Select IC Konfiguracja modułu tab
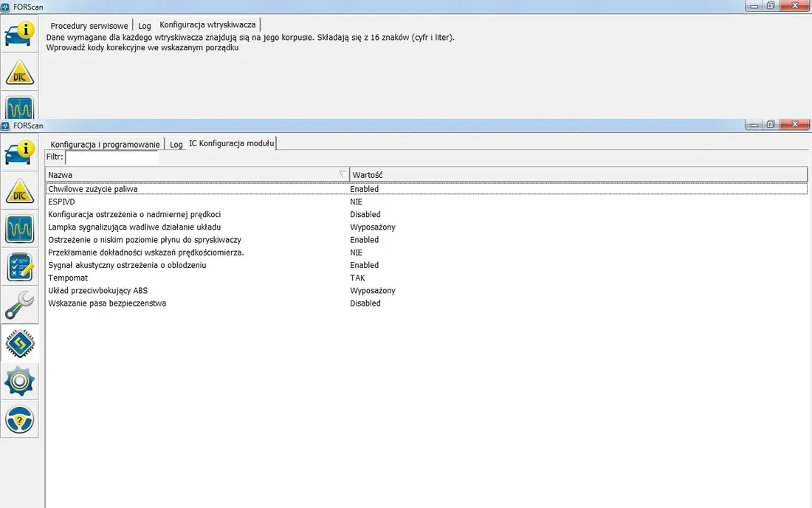The height and width of the screenshot is (508, 812). pyautogui.click(x=232, y=143)
